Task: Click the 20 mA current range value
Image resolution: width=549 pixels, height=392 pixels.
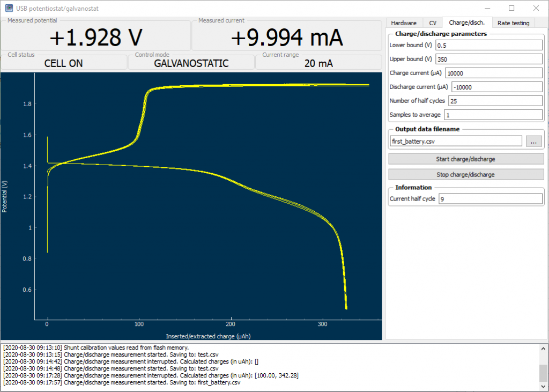Action: [318, 63]
